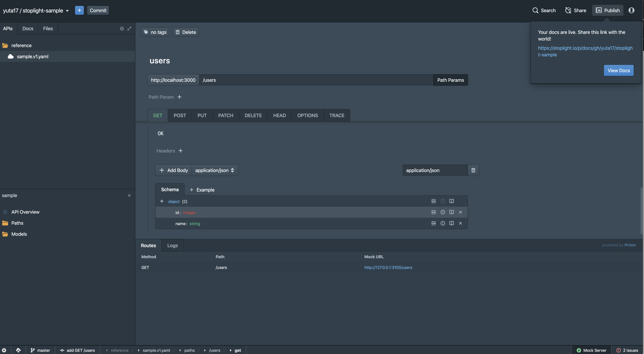Toggle the Mock Server in the status bar
The width and height of the screenshot is (644, 354).
tap(591, 350)
